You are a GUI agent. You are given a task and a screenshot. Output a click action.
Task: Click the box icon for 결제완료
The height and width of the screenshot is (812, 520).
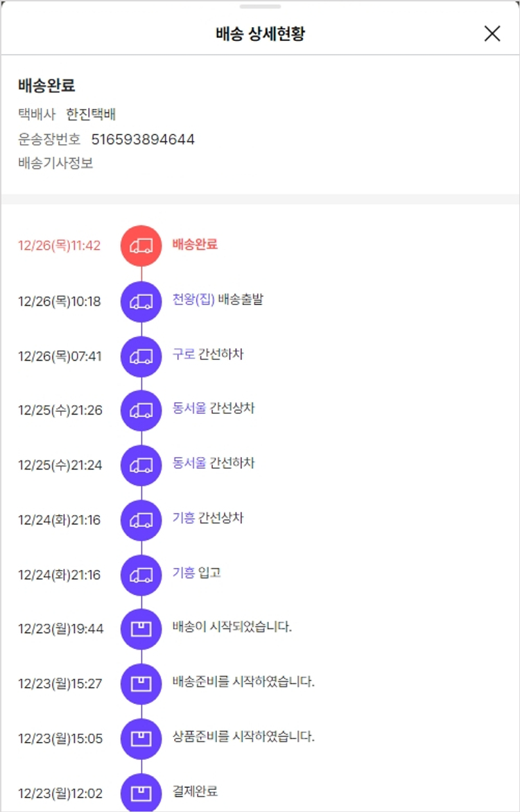pos(141,793)
